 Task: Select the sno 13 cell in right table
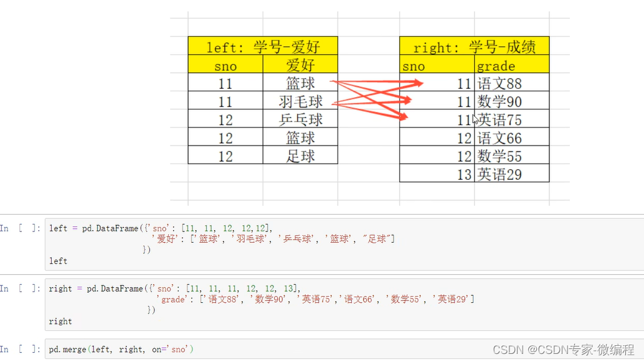pyautogui.click(x=437, y=174)
